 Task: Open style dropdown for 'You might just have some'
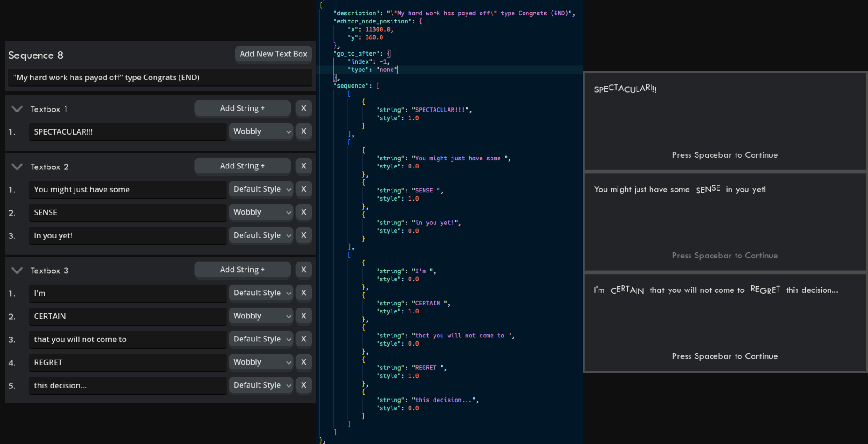tap(261, 189)
